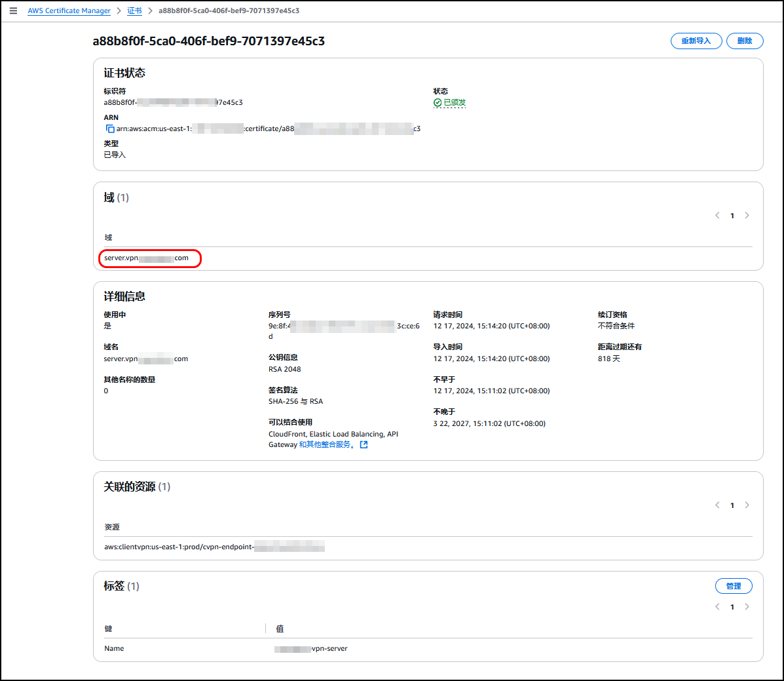Go to AWS Certificate Manager breadcrumb
This screenshot has width=784, height=681.
coord(69,10)
